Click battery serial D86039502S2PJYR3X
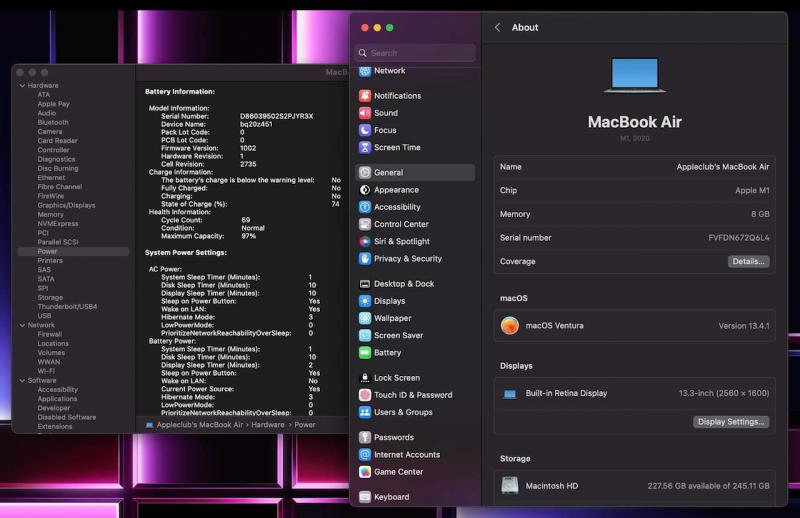Image resolution: width=800 pixels, height=518 pixels. coord(276,116)
